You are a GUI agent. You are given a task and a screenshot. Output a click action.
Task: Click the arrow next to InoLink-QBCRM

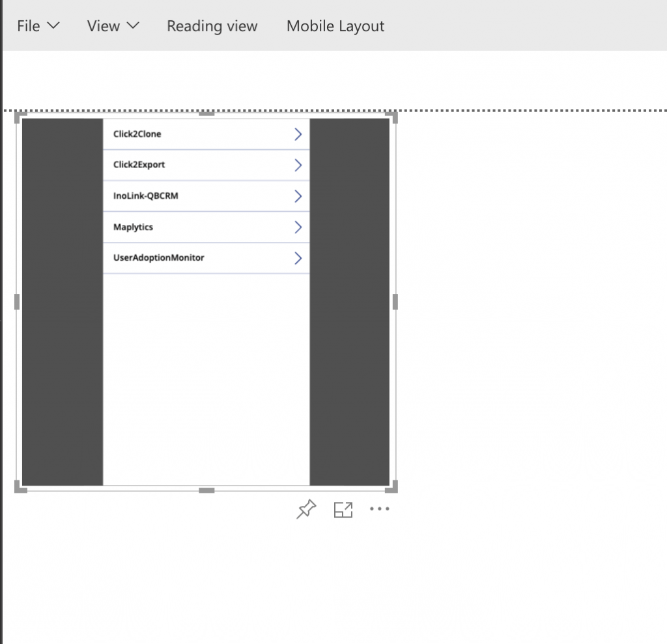coord(298,196)
